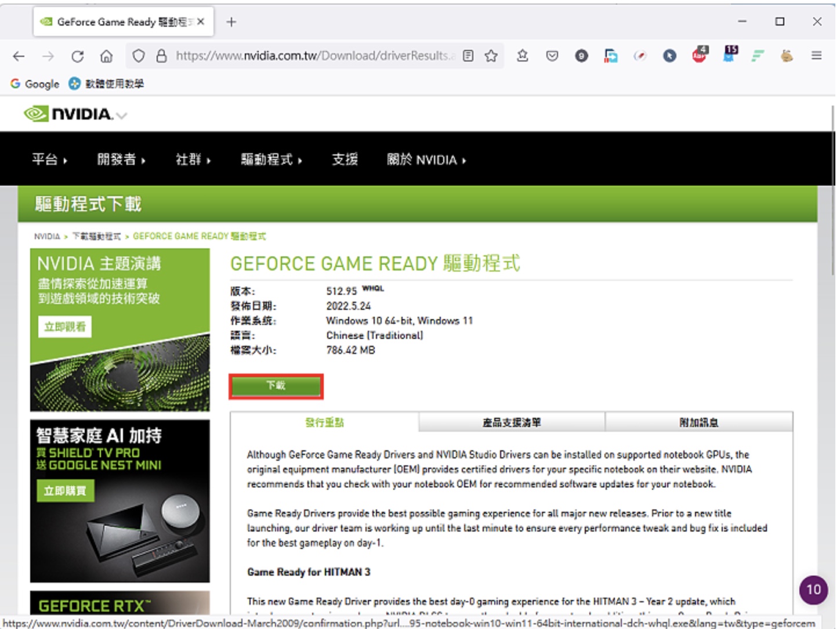
Task: Click the tracking protection shield icon
Action: pos(139,56)
